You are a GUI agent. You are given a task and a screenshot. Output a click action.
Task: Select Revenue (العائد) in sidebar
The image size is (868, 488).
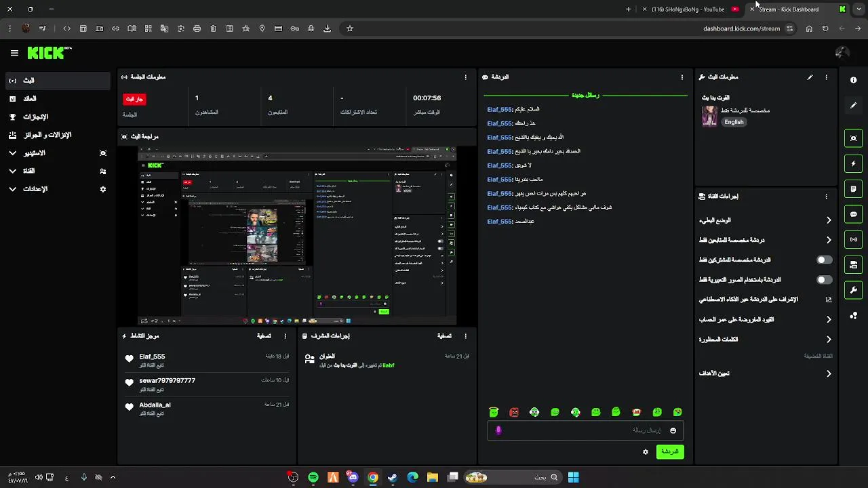coord(57,99)
